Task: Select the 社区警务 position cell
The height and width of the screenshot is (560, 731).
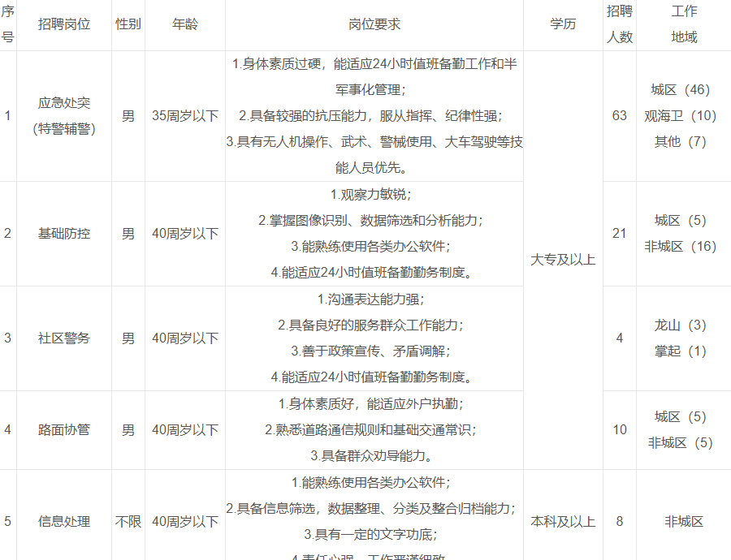Action: (x=64, y=338)
